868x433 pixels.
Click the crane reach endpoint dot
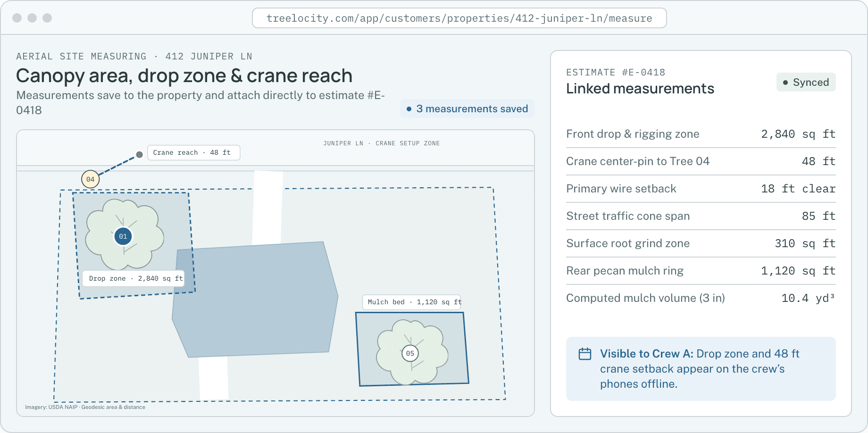[139, 155]
